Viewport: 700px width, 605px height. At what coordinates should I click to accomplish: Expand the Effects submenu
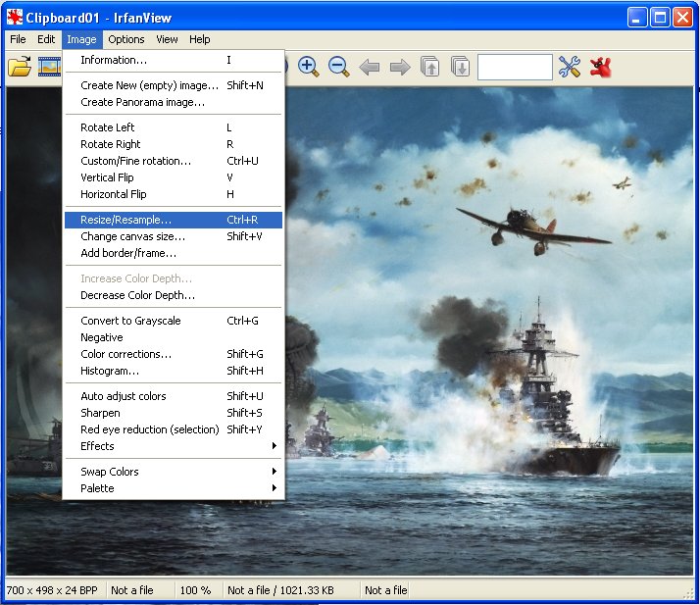pos(174,446)
